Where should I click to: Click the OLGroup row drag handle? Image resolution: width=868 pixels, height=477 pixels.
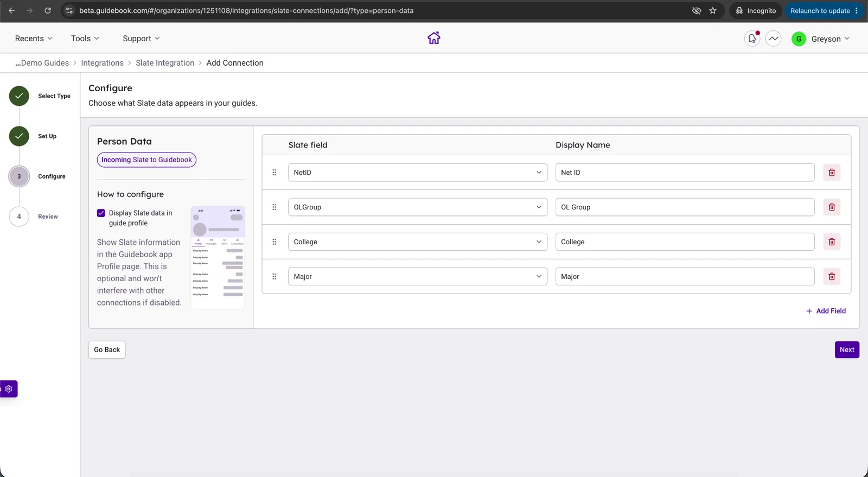(x=274, y=207)
